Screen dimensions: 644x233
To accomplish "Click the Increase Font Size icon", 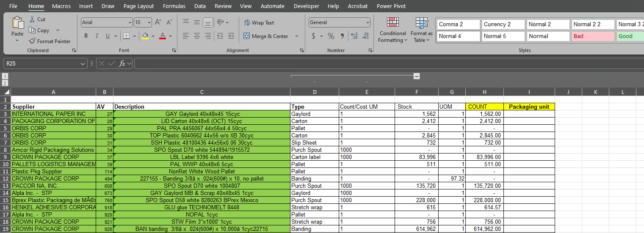I will click(x=158, y=22).
